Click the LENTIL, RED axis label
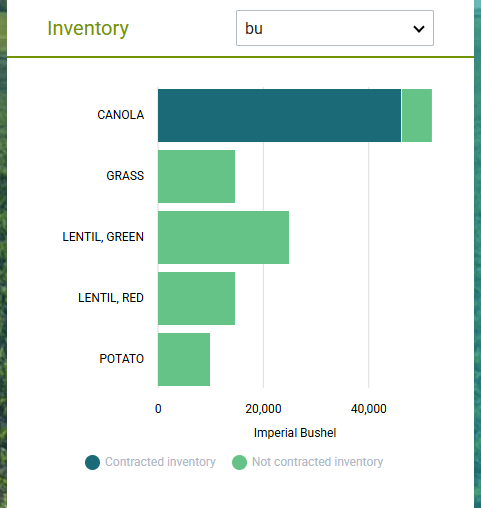The width and height of the screenshot is (481, 508). pos(111,298)
